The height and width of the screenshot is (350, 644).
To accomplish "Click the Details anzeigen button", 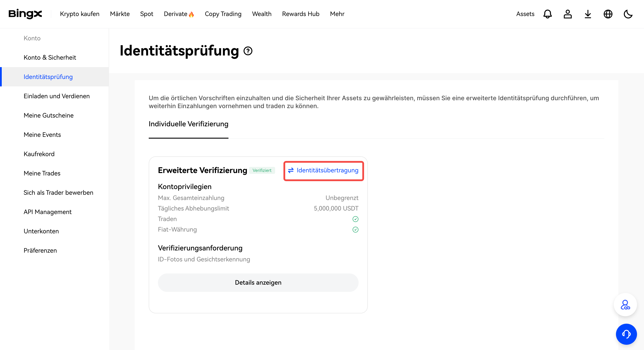I will pos(258,282).
